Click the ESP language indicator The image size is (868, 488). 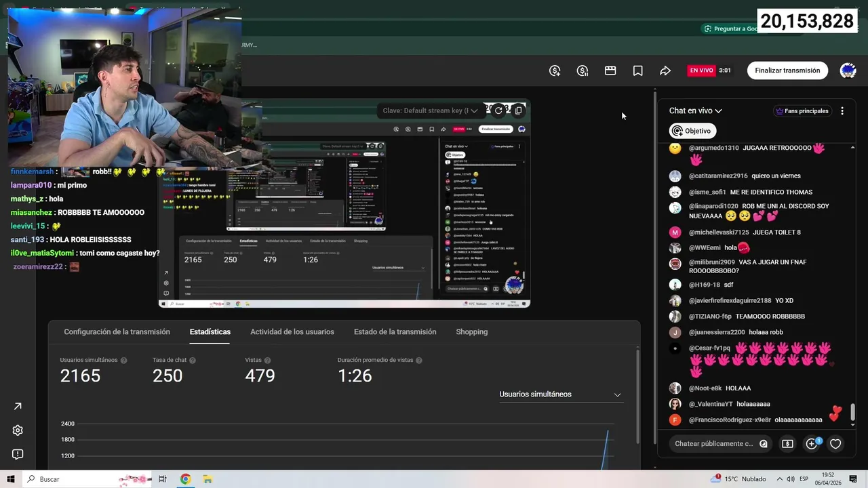[804, 479]
